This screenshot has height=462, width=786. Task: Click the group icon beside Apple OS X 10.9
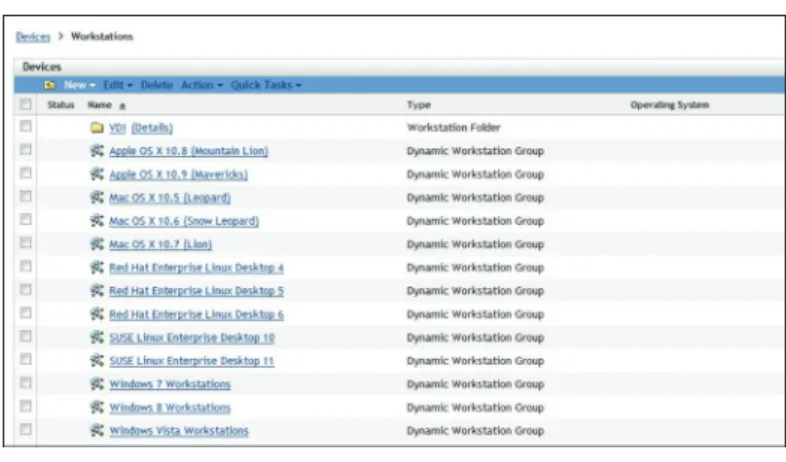pos(97,174)
